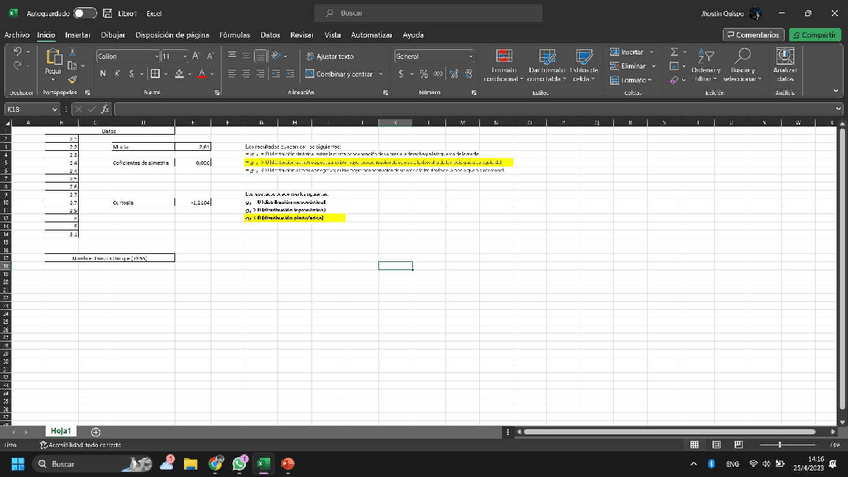The image size is (848, 477).
Task: Add a new sheet with plus icon
Action: (x=96, y=432)
